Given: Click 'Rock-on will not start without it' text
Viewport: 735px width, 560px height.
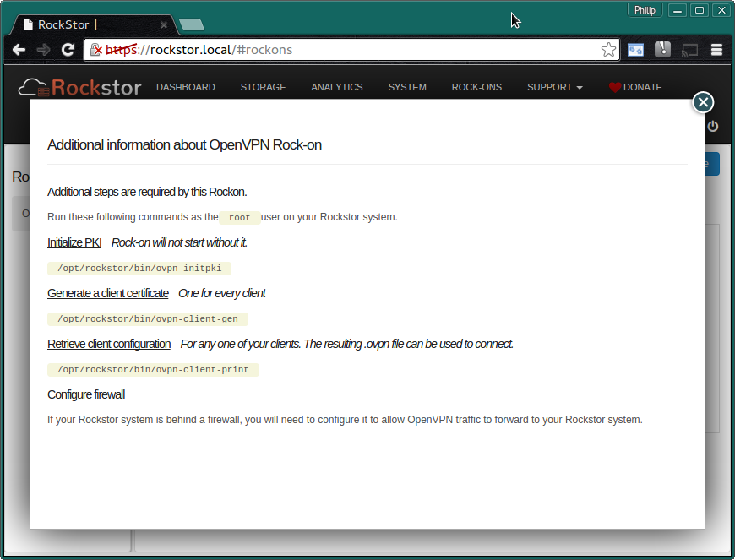Looking at the screenshot, I should (x=179, y=242).
